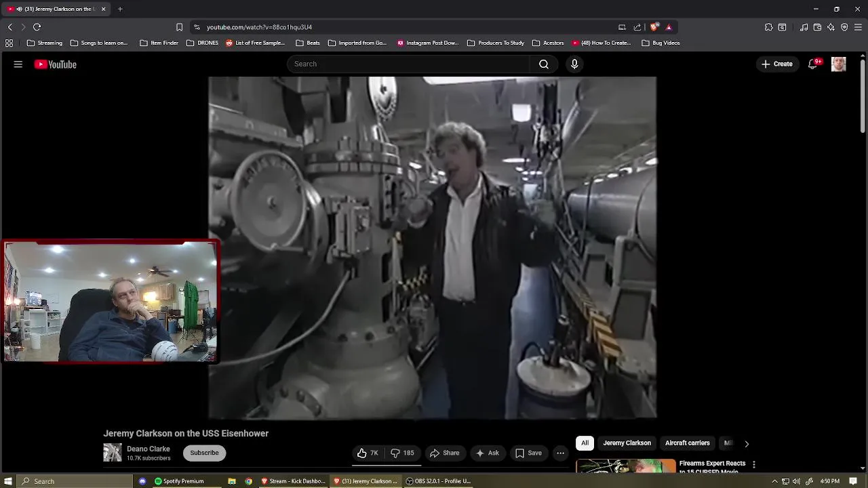The width and height of the screenshot is (868, 488).
Task: Open the YouTube guide hamburger menu
Action: 18,64
